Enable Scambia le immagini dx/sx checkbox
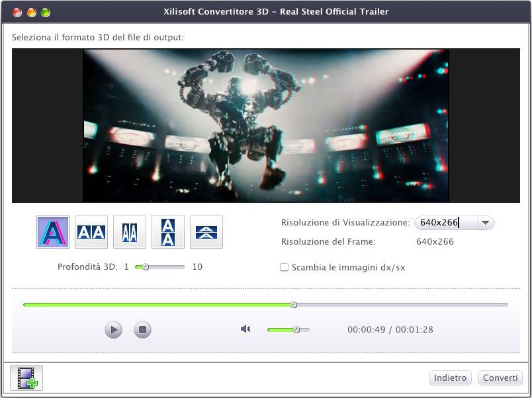This screenshot has width=532, height=398. coord(284,267)
